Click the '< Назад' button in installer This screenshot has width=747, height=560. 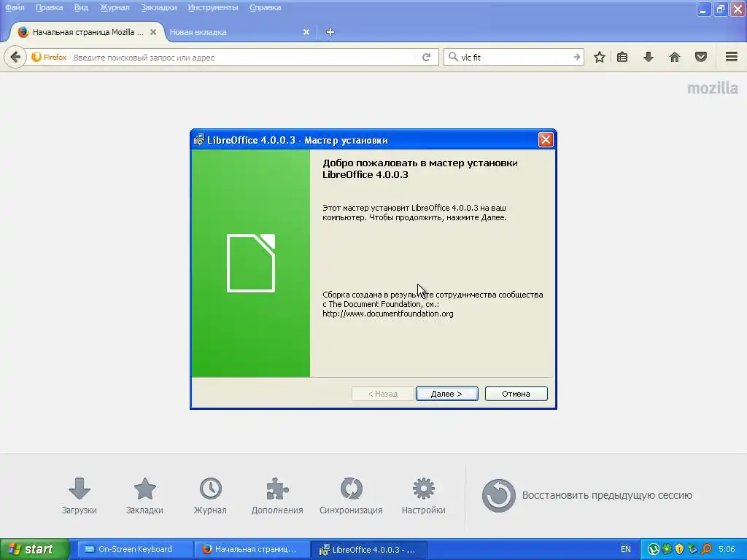point(382,394)
